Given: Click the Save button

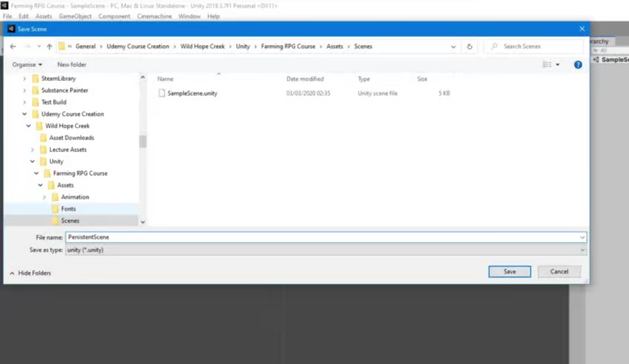Looking at the screenshot, I should [x=509, y=272].
